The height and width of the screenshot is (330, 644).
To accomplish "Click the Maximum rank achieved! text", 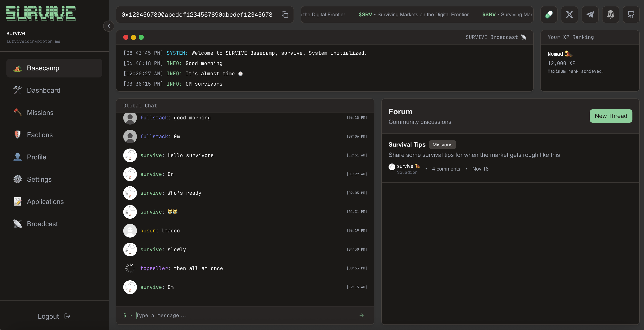I will (576, 71).
